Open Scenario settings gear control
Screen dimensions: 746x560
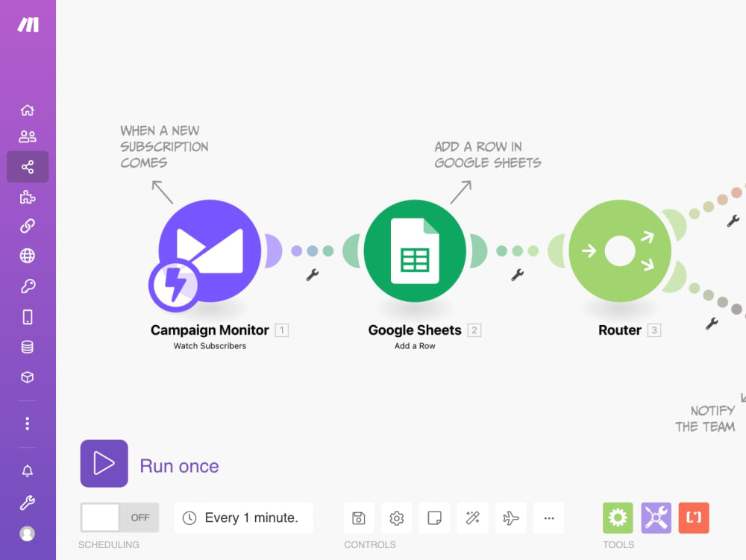tap(397, 517)
